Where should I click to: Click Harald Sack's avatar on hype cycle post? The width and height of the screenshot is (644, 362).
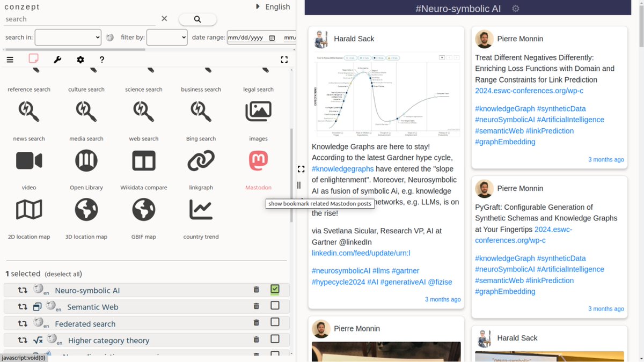tap(321, 39)
